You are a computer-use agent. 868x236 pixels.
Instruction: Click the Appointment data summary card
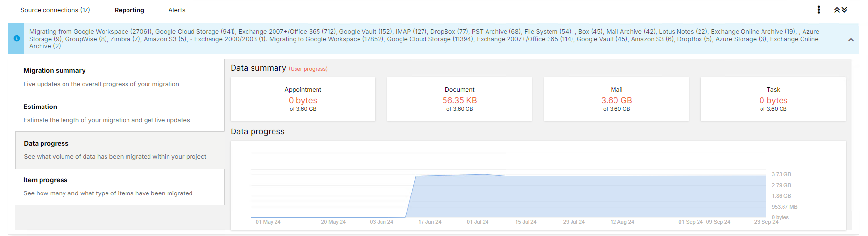click(303, 99)
